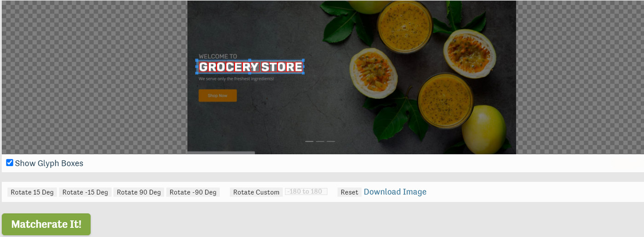Focus the -180 to 180 angle field
Viewport: 644px width, 237px height.
click(x=306, y=191)
